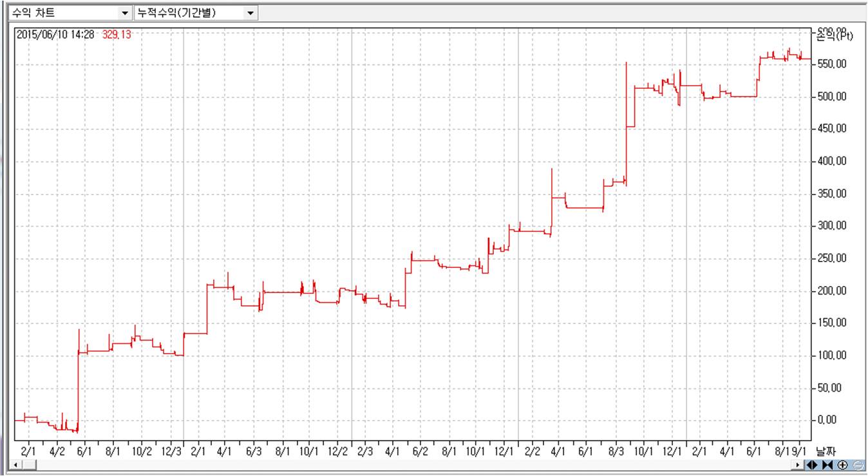
Task: Click the 150,00 axis label
Action: click(831, 323)
